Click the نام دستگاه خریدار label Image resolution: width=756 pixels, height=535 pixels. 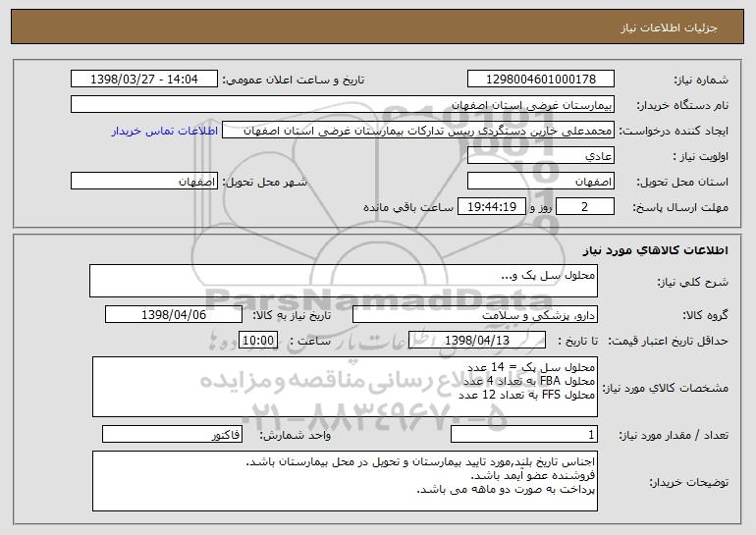click(682, 105)
